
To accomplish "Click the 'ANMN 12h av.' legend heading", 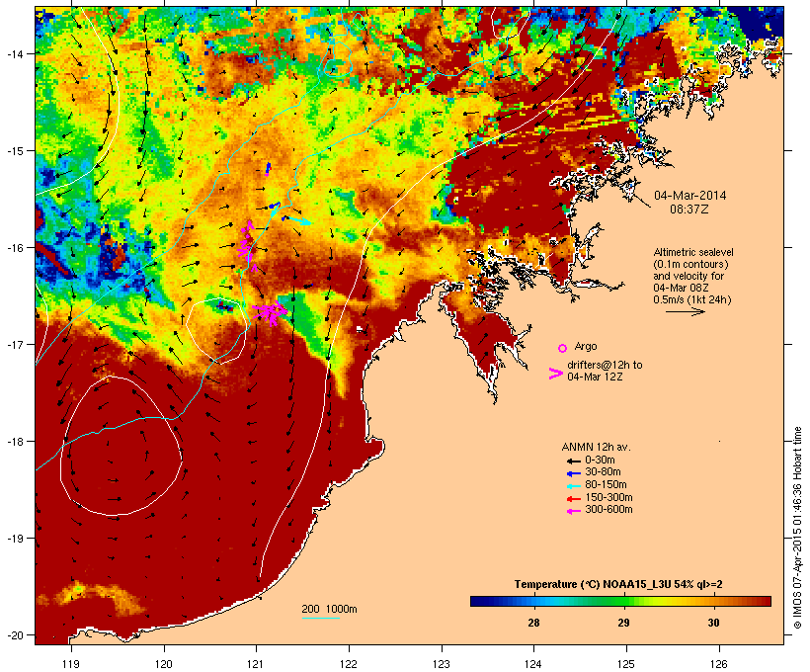I will 596,447.
